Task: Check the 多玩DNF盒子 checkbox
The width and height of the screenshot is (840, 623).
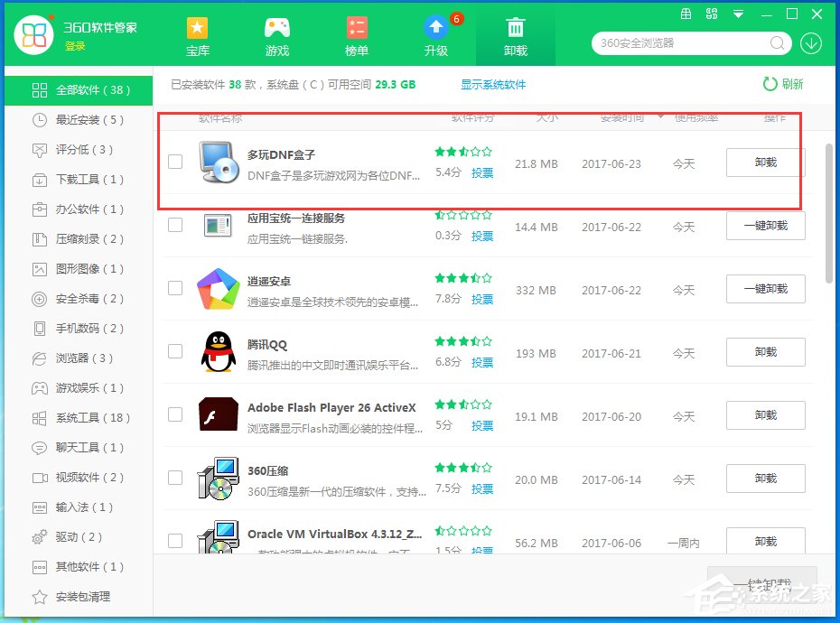Action: click(x=175, y=162)
